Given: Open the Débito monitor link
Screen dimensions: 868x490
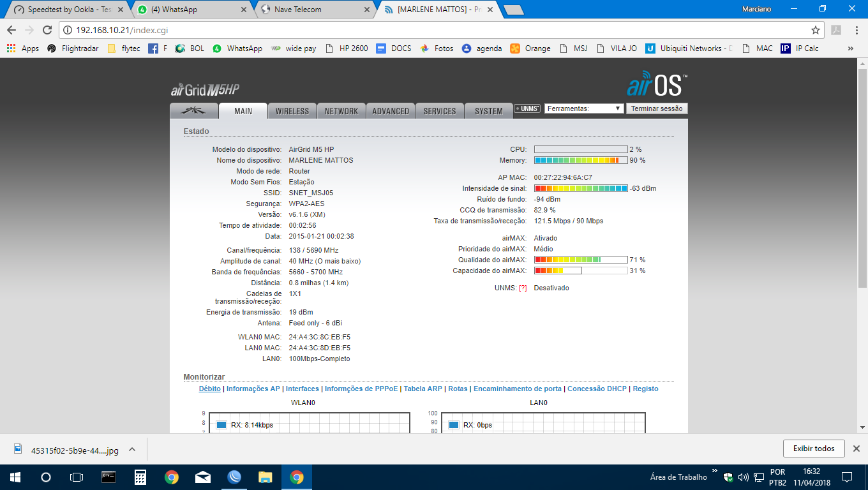Looking at the screenshot, I should 209,389.
